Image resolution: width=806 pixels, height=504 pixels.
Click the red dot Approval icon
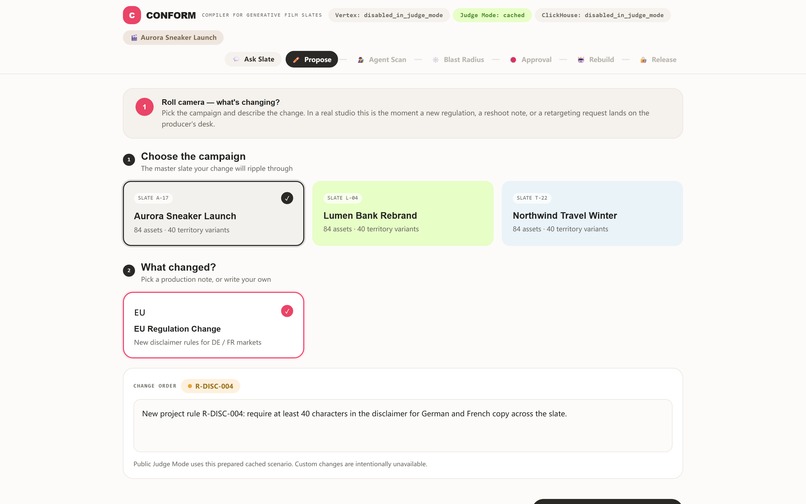coord(513,60)
